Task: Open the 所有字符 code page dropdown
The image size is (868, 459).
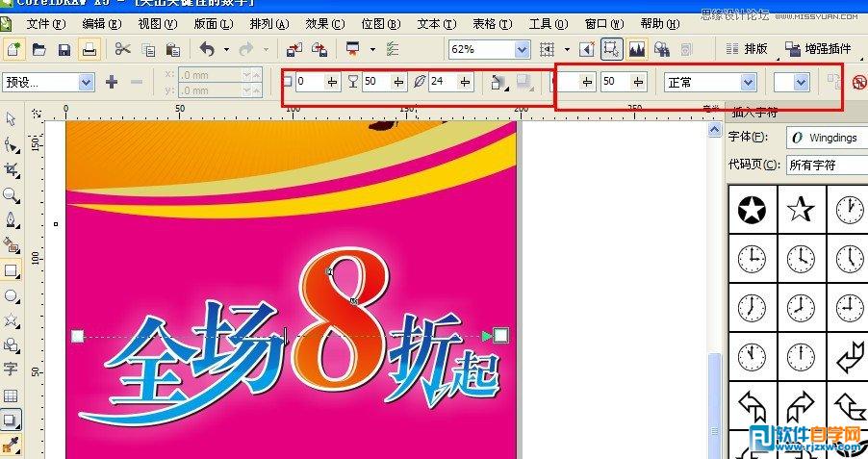Action: (827, 165)
